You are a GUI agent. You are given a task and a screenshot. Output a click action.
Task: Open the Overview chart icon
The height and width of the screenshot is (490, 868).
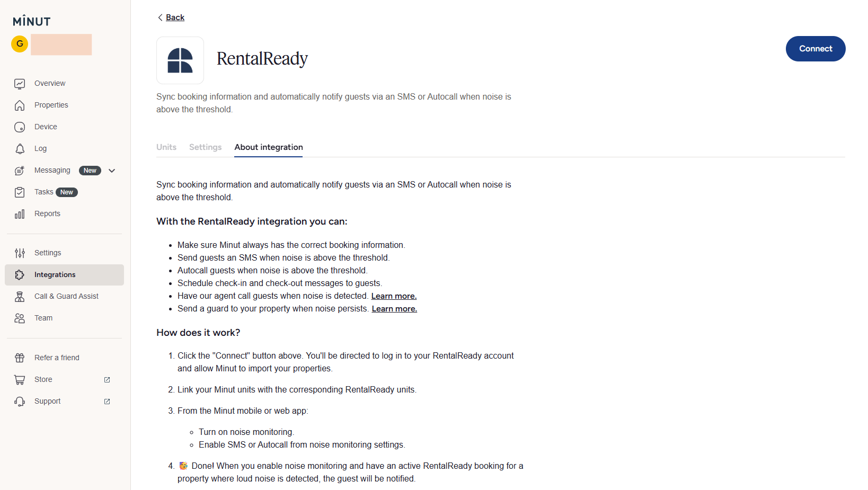click(20, 84)
